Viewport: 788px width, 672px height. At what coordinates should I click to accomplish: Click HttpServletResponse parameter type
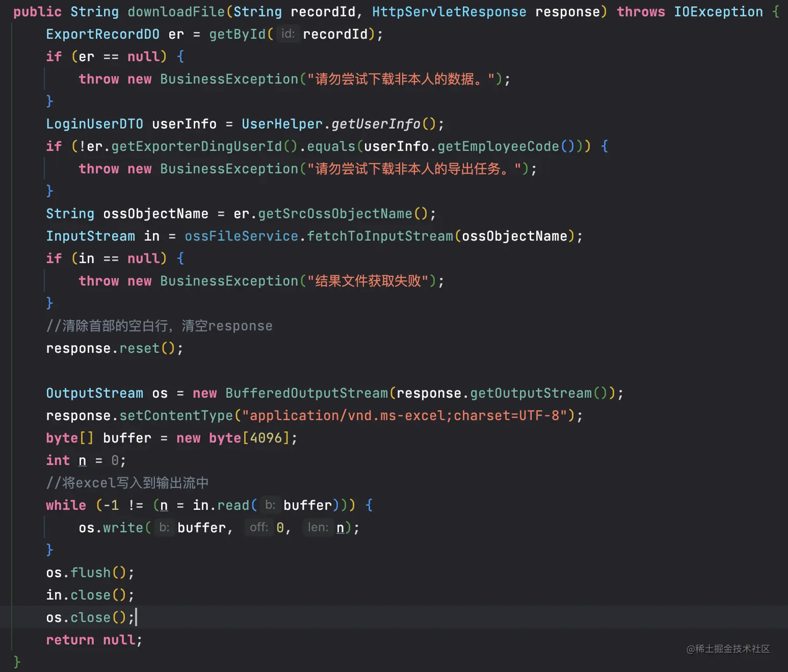(x=449, y=11)
